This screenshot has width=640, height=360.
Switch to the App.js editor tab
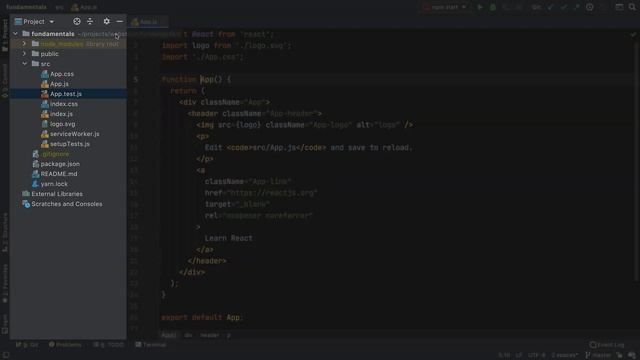pos(147,22)
